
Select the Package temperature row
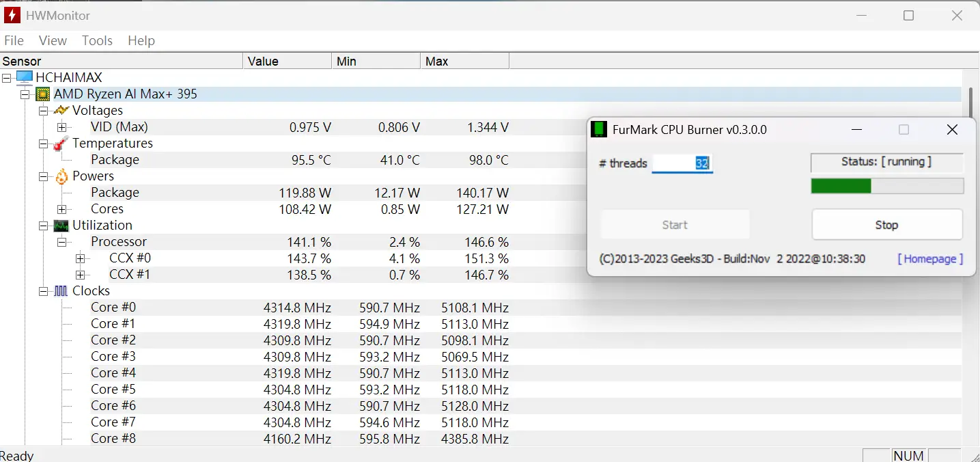tap(300, 160)
